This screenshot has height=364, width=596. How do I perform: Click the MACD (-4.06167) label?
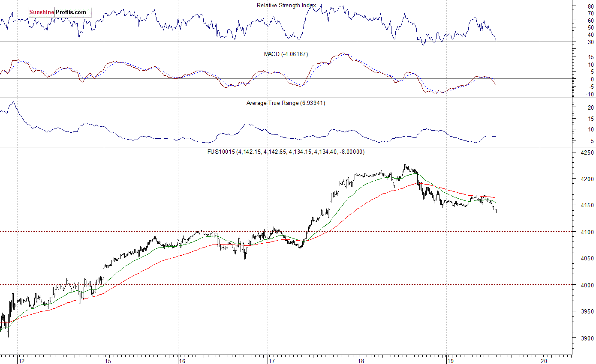point(286,54)
